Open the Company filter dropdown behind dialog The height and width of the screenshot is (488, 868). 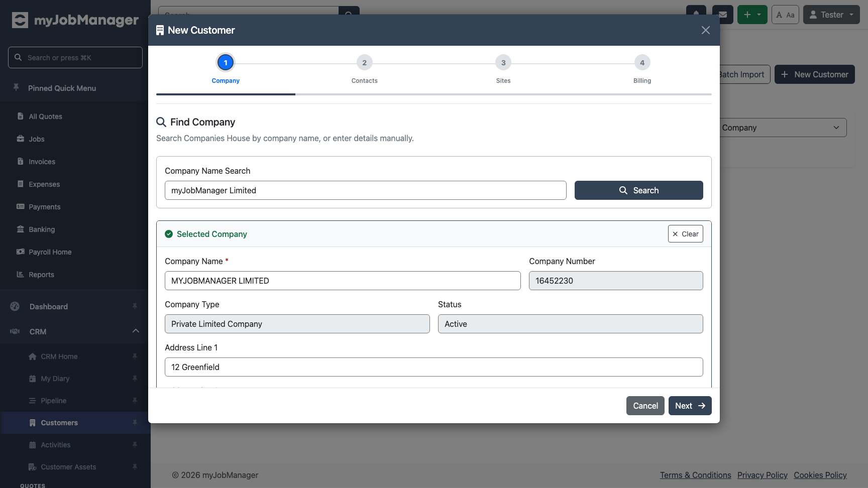pyautogui.click(x=783, y=128)
